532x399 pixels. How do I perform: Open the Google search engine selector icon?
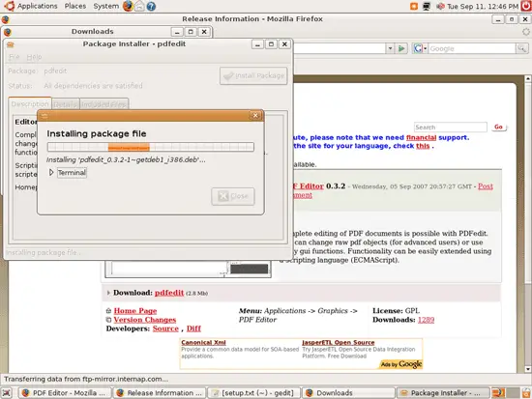[x=420, y=48]
